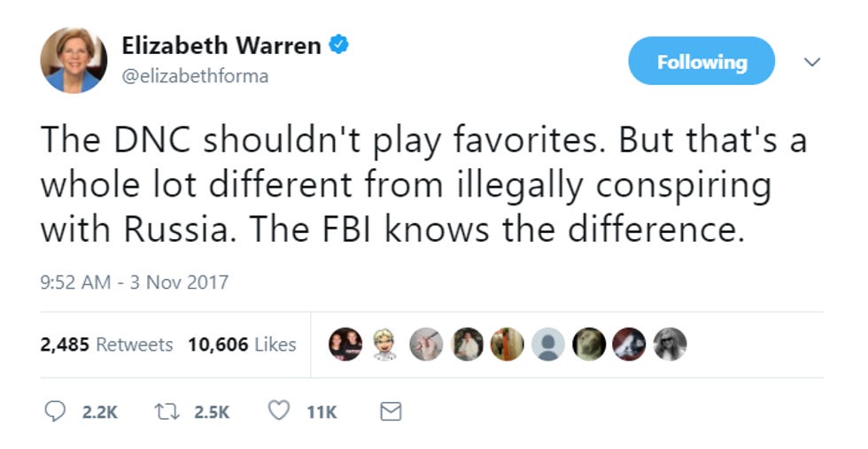Open the default gray silhouette liker avatar

click(548, 344)
